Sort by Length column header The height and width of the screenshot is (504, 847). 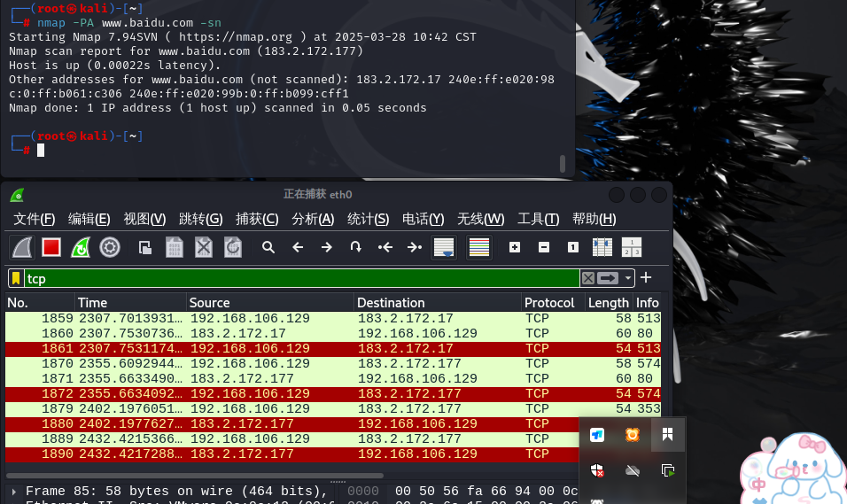coord(609,303)
